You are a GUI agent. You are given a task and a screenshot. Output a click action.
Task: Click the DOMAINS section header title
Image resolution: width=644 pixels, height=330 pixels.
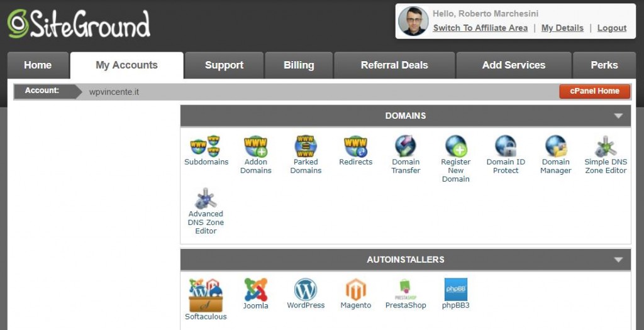[x=406, y=116]
